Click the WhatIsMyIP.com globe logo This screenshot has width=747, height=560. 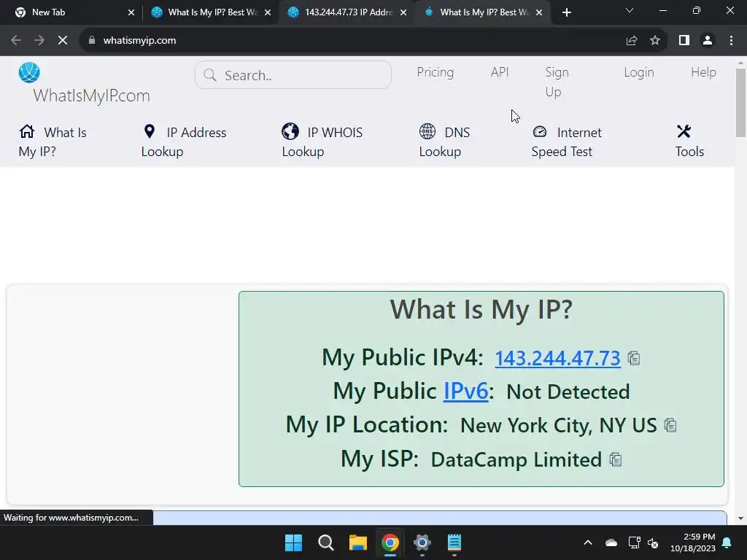click(x=29, y=72)
